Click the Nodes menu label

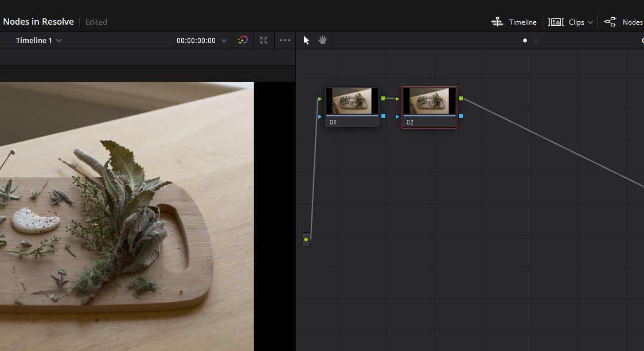[633, 21]
